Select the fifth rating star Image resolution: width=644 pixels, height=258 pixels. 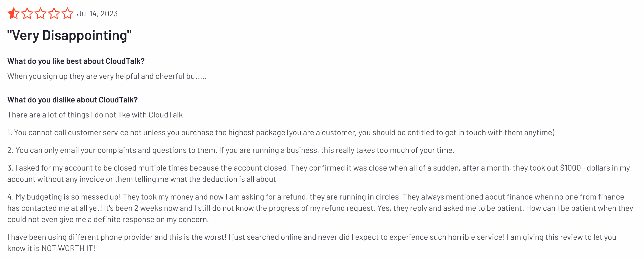coord(67,13)
